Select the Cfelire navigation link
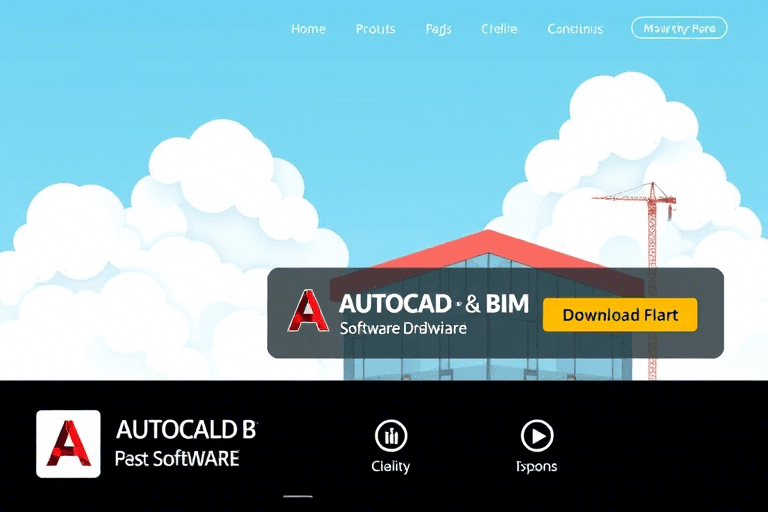Screen dimensions: 768x512 (499, 29)
